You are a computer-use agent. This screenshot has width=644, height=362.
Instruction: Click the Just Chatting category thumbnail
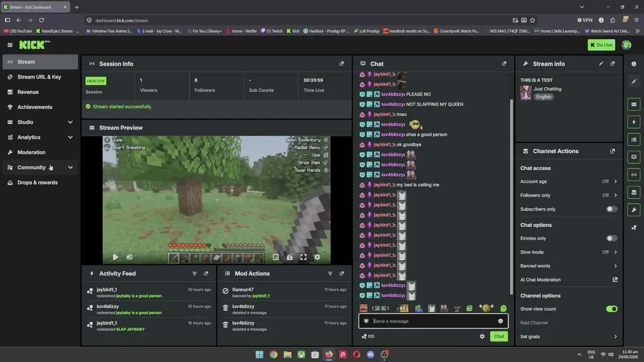click(526, 93)
